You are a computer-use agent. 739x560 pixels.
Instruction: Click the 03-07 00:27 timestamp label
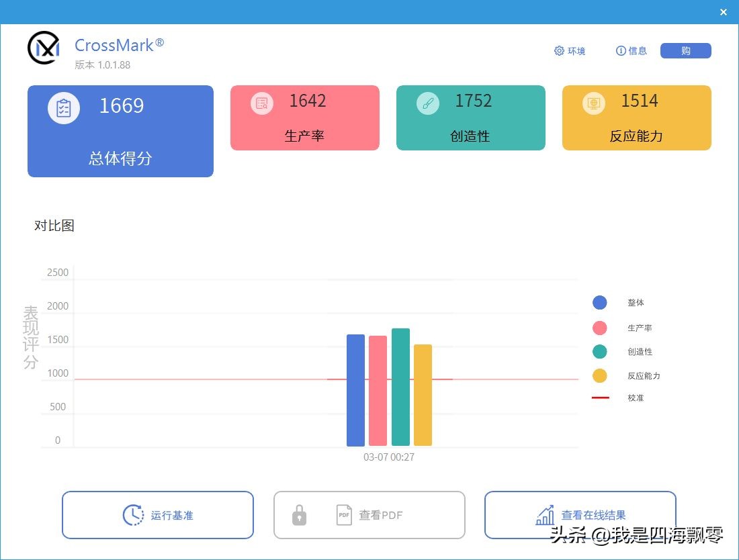pyautogui.click(x=390, y=457)
